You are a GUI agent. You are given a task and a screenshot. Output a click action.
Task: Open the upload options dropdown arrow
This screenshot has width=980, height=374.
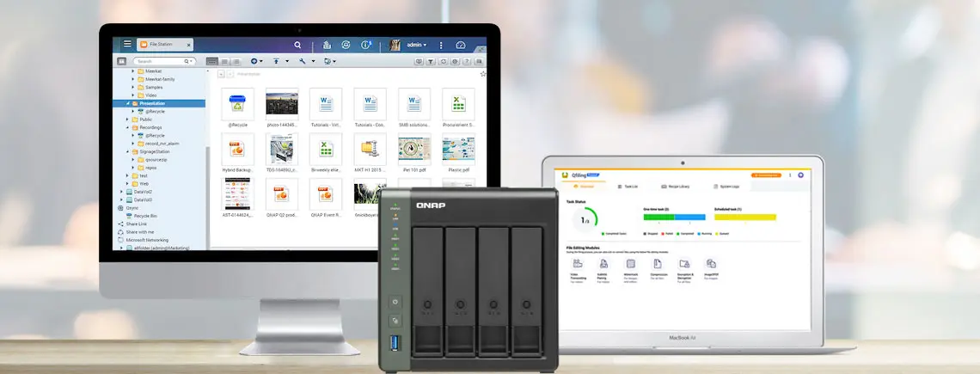287,61
